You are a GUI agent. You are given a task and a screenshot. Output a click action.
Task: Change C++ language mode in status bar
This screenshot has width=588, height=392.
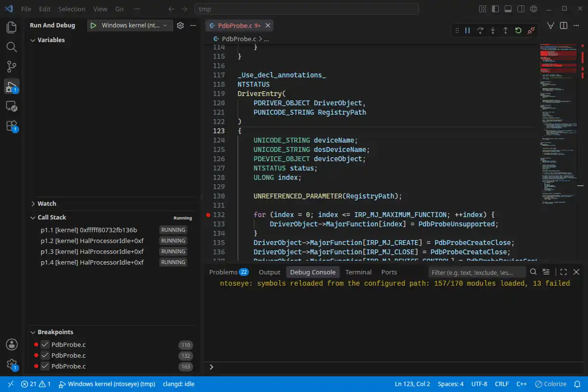[521, 384]
